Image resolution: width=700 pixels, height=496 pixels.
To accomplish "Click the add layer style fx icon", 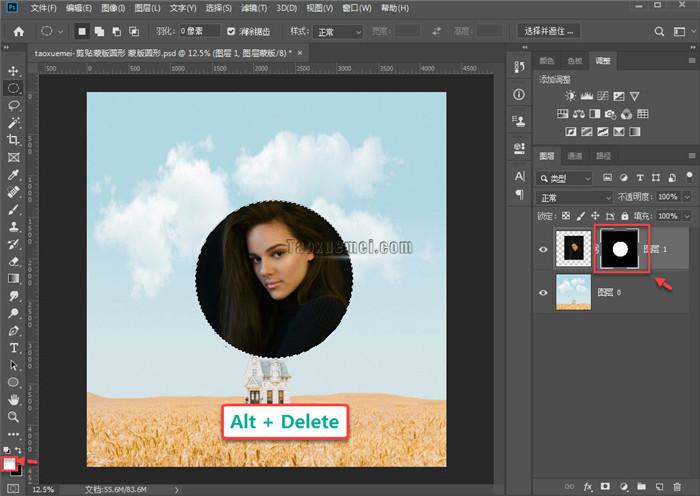I will pyautogui.click(x=588, y=485).
